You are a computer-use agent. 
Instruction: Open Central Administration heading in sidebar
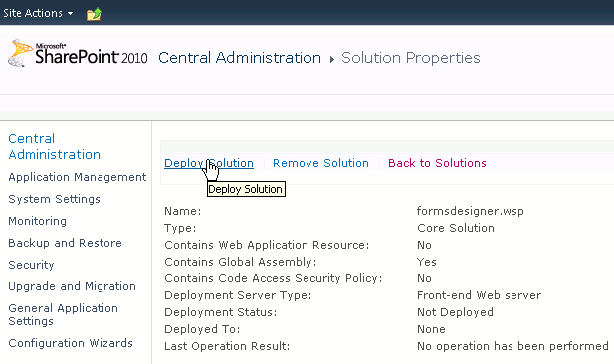coord(54,147)
